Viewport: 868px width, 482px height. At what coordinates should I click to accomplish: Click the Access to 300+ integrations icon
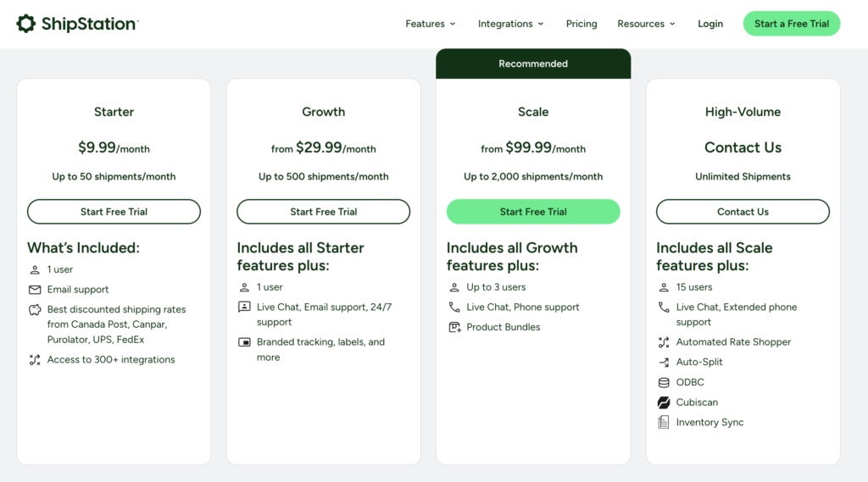click(x=35, y=360)
